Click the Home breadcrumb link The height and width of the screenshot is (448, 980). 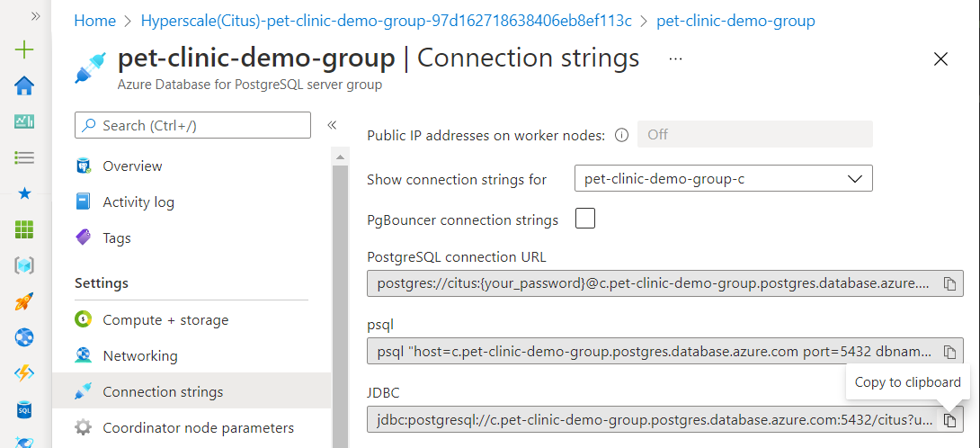[95, 21]
